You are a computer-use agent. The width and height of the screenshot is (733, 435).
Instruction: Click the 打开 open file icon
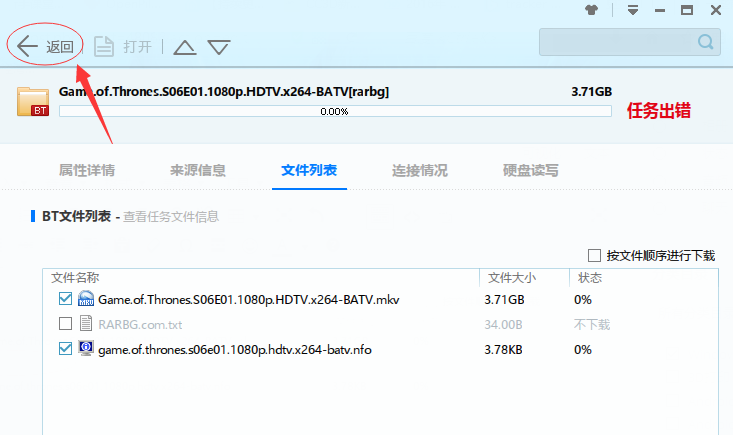[103, 46]
